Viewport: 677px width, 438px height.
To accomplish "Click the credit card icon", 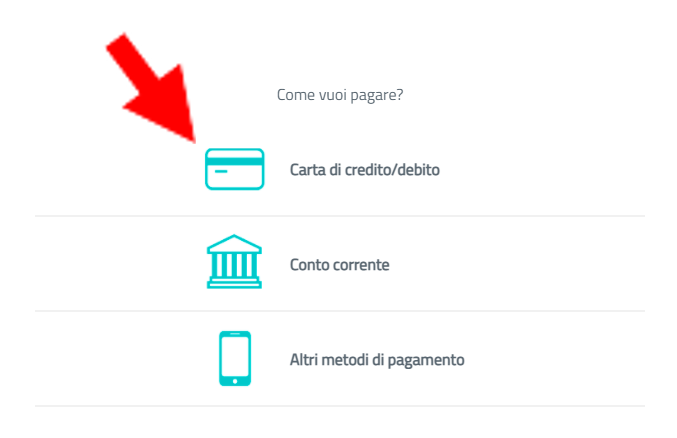I will pyautogui.click(x=234, y=169).
